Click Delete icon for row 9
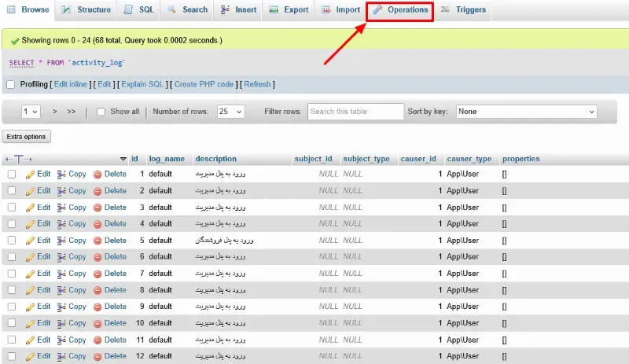 click(97, 307)
